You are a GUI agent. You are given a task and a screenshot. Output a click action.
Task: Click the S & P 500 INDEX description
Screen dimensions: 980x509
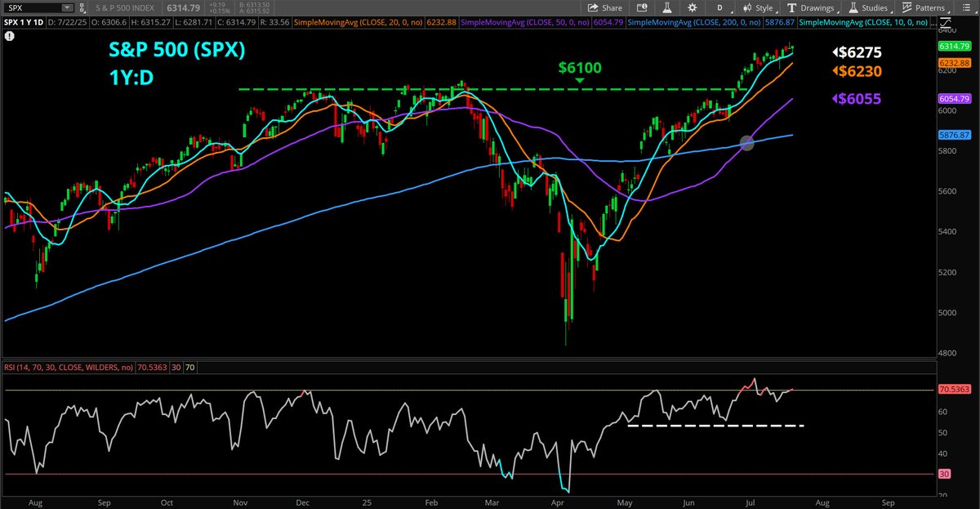(x=125, y=8)
